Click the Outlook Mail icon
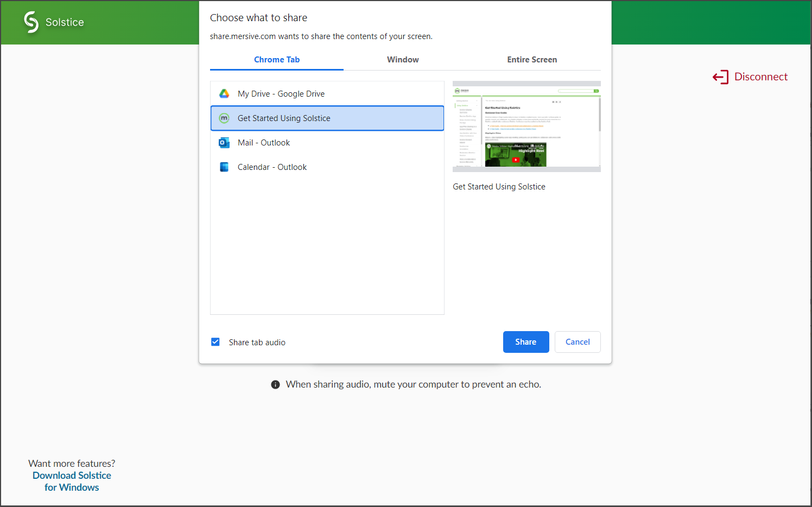The height and width of the screenshot is (507, 812). pos(224,143)
